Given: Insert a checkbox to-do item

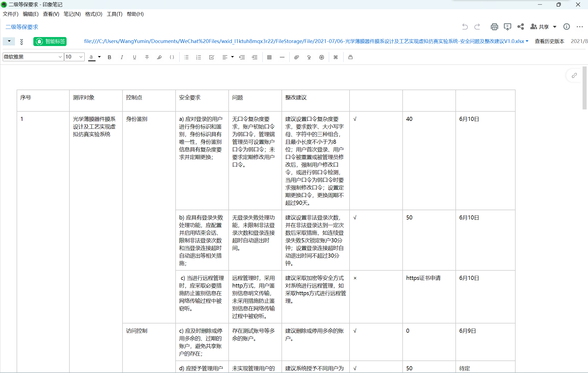Looking at the screenshot, I should pos(212,57).
